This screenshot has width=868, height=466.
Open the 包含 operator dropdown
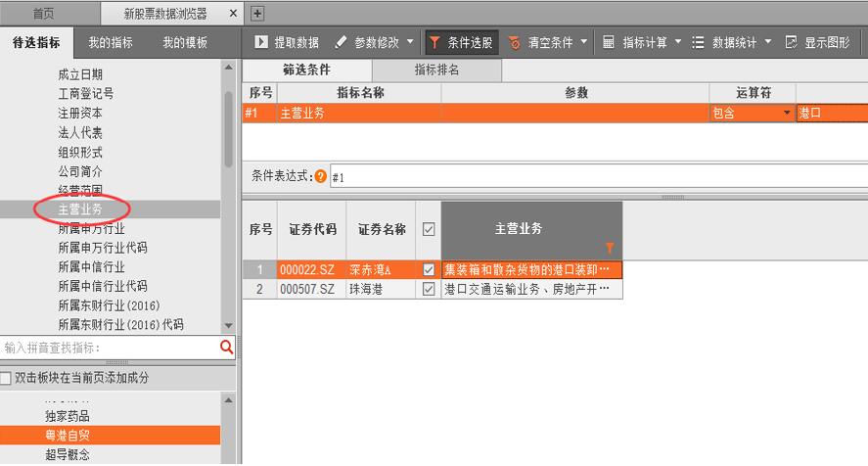[786, 114]
